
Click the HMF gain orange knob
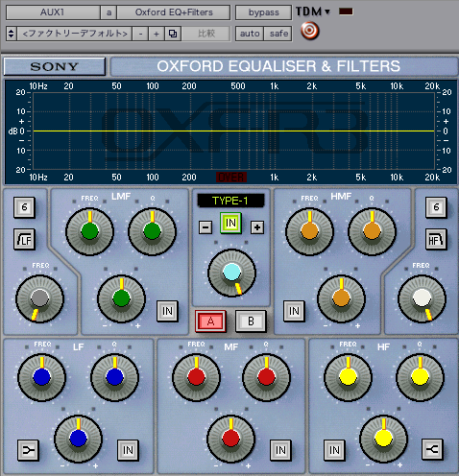(341, 298)
